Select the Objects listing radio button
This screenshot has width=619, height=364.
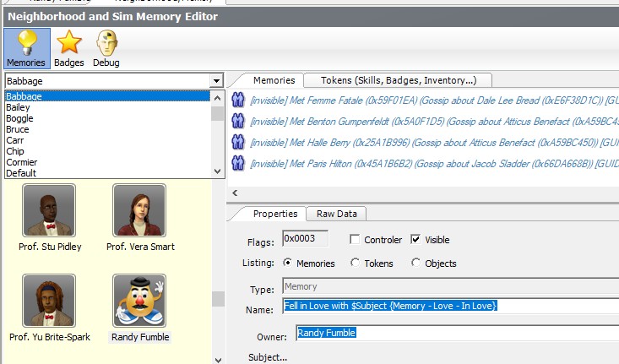(415, 263)
